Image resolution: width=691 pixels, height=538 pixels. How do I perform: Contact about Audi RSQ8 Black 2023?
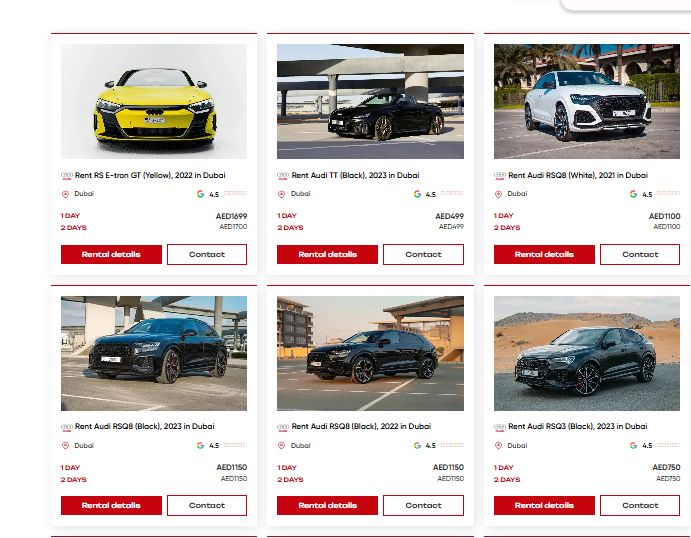pos(207,505)
